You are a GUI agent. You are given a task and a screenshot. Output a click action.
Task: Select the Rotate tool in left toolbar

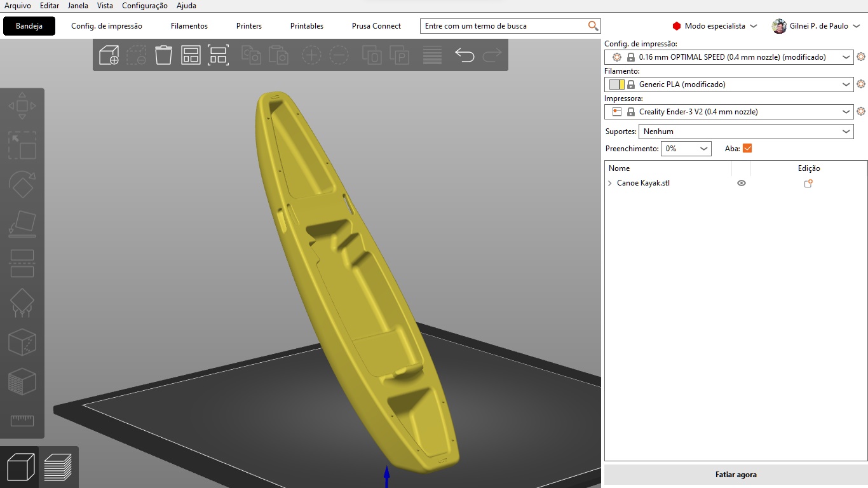pos(22,185)
